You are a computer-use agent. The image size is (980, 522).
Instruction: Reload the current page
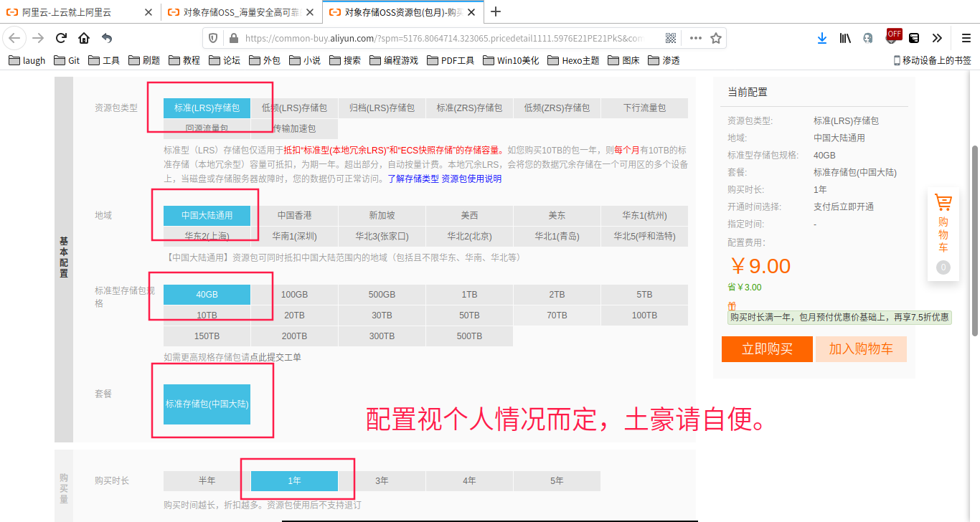pos(61,38)
